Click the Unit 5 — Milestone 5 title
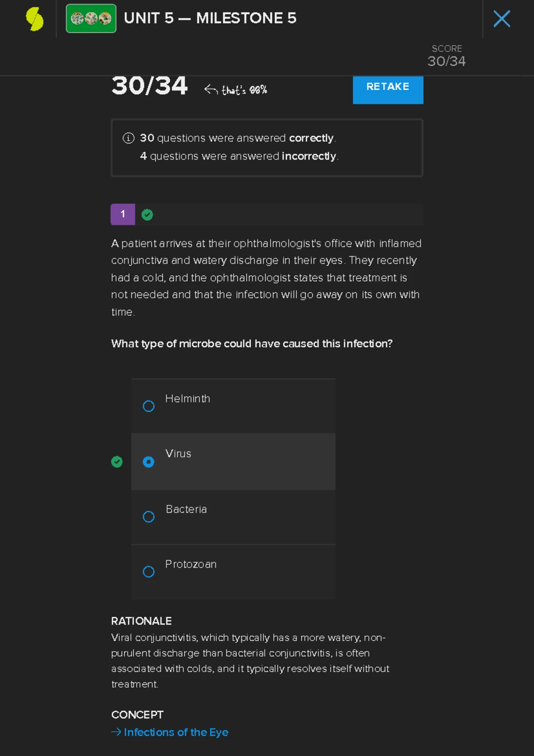 click(x=210, y=18)
